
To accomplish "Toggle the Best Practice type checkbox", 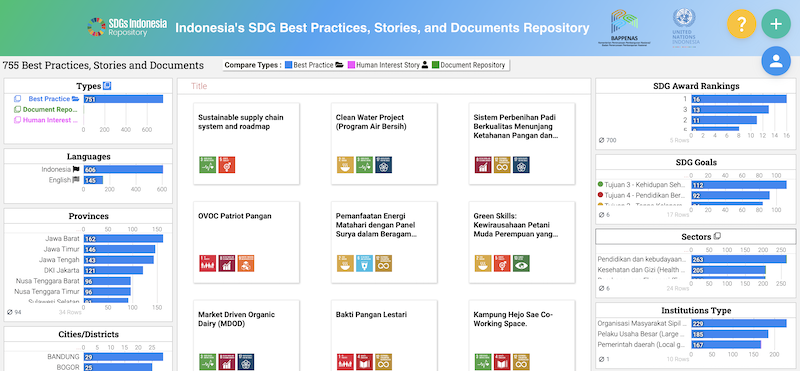I will (17, 99).
